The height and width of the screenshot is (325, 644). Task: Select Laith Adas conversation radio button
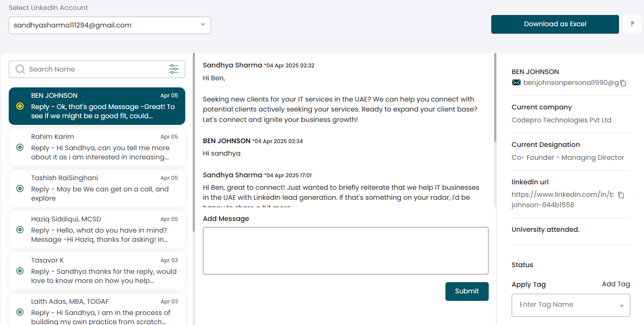20,312
